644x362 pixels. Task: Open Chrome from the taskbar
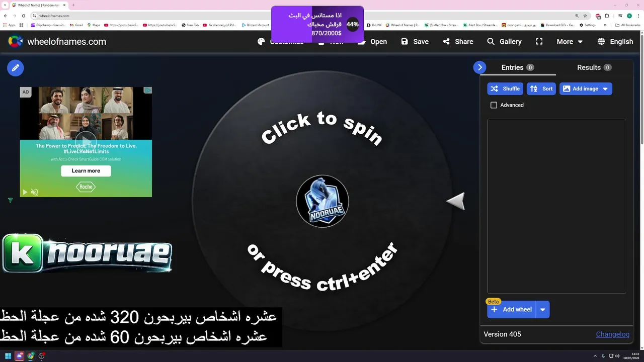point(30,356)
